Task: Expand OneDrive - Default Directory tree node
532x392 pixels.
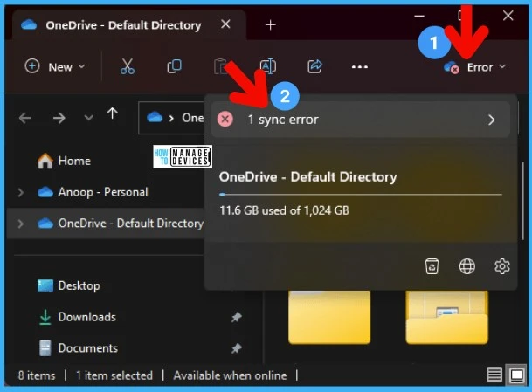Action: point(21,224)
